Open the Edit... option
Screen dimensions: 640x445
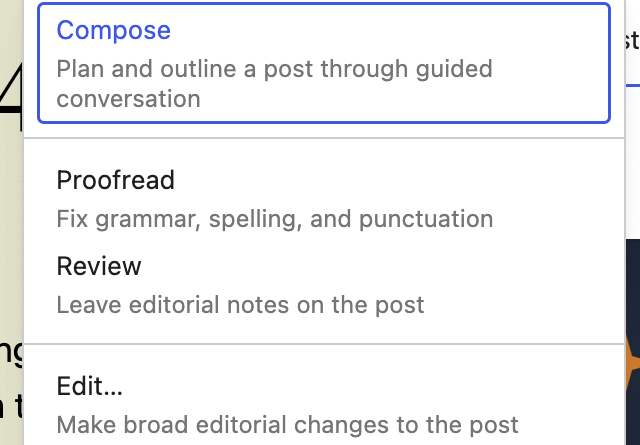coord(89,386)
